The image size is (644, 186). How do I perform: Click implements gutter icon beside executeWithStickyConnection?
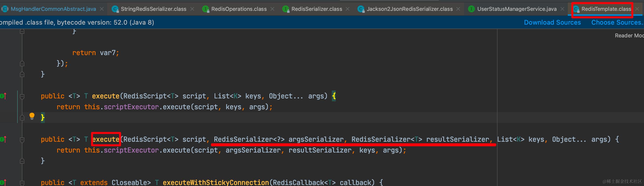point(3,183)
